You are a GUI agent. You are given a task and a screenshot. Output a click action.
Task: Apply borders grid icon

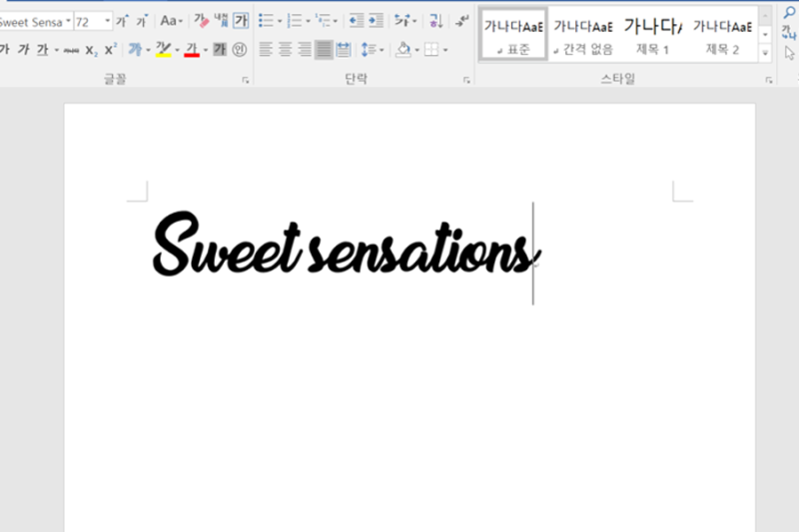(431, 49)
